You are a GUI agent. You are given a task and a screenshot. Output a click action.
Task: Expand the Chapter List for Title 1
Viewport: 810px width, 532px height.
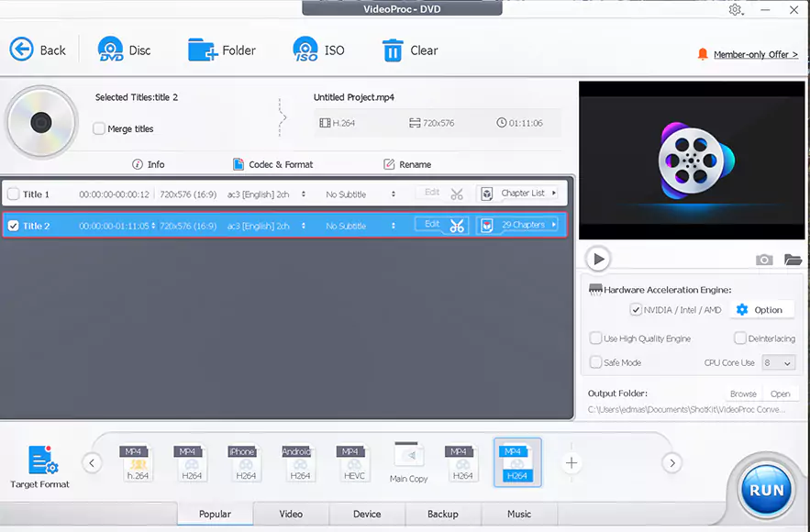554,194
